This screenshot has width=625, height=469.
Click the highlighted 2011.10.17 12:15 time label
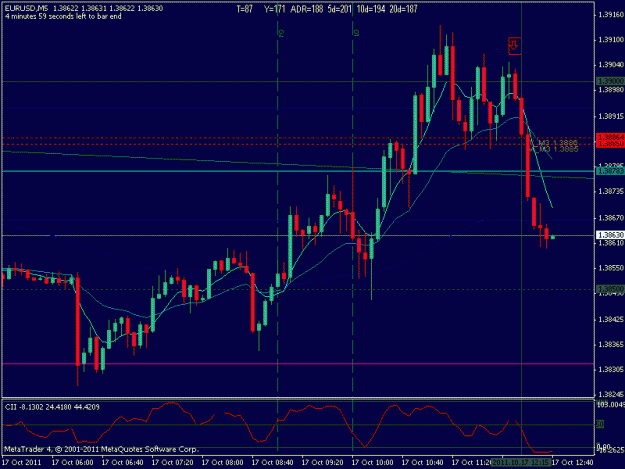click(x=521, y=463)
